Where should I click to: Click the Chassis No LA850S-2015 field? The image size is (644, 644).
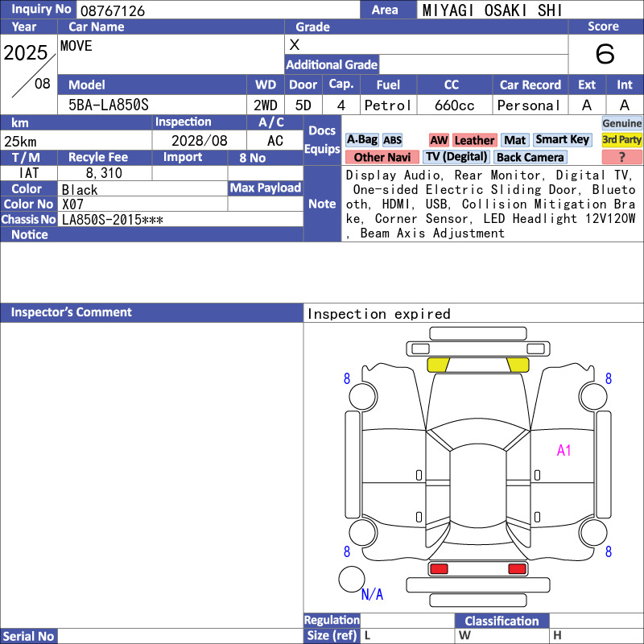180,219
